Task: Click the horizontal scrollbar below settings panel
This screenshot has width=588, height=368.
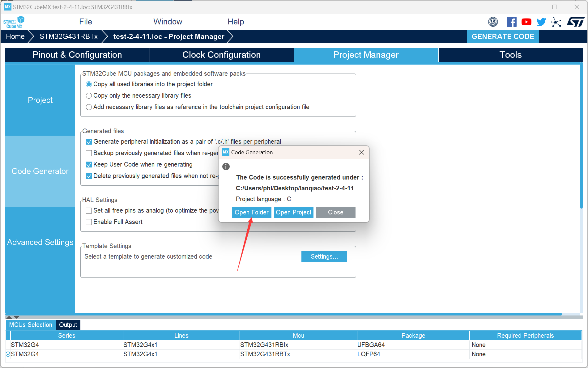Action: tap(283, 314)
